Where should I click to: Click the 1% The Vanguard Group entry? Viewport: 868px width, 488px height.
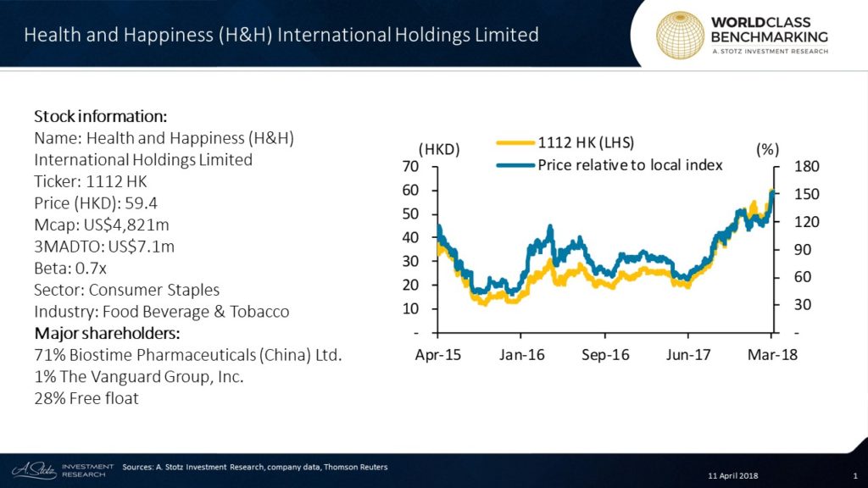click(138, 375)
